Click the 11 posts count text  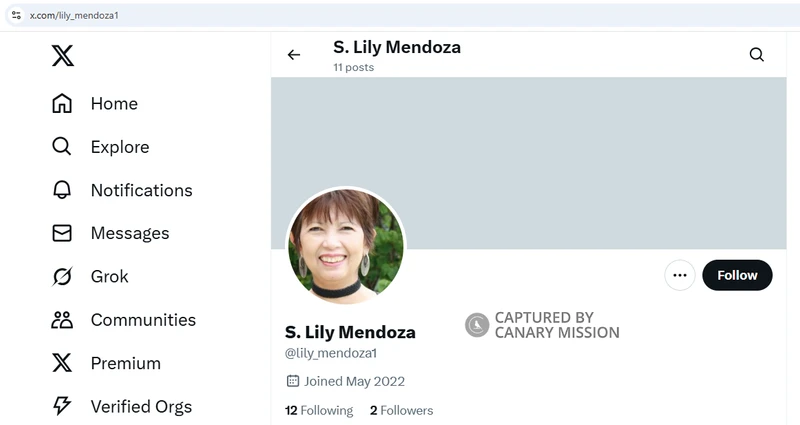click(354, 67)
